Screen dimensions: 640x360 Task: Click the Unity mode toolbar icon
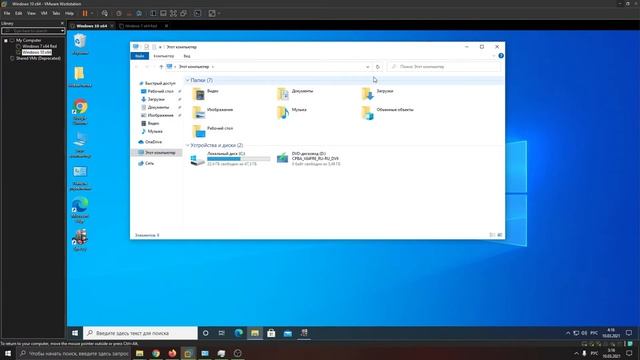click(x=184, y=13)
